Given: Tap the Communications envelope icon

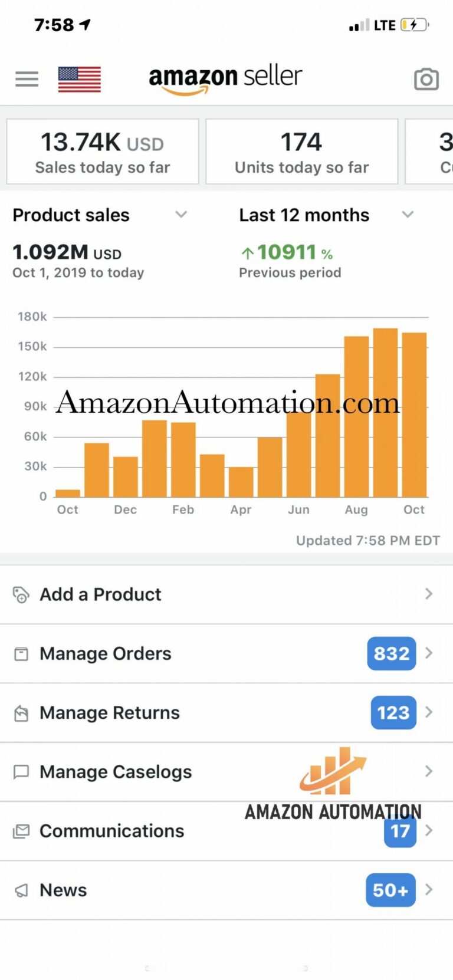Looking at the screenshot, I should pyautogui.click(x=21, y=831).
